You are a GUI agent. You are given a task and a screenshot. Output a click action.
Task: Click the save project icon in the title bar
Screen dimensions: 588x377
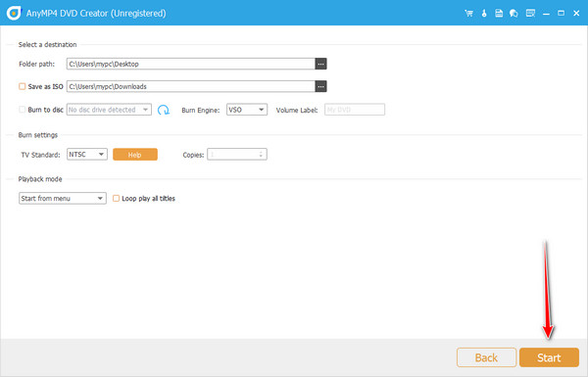(499, 14)
